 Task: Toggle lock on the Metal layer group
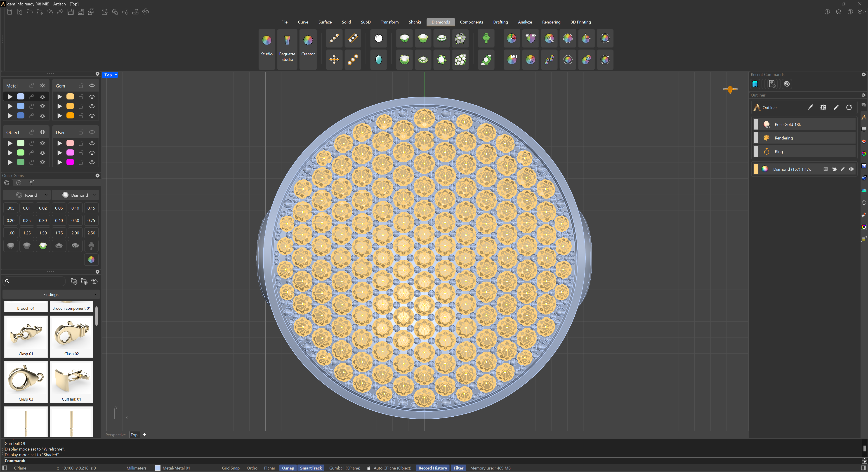(x=32, y=86)
